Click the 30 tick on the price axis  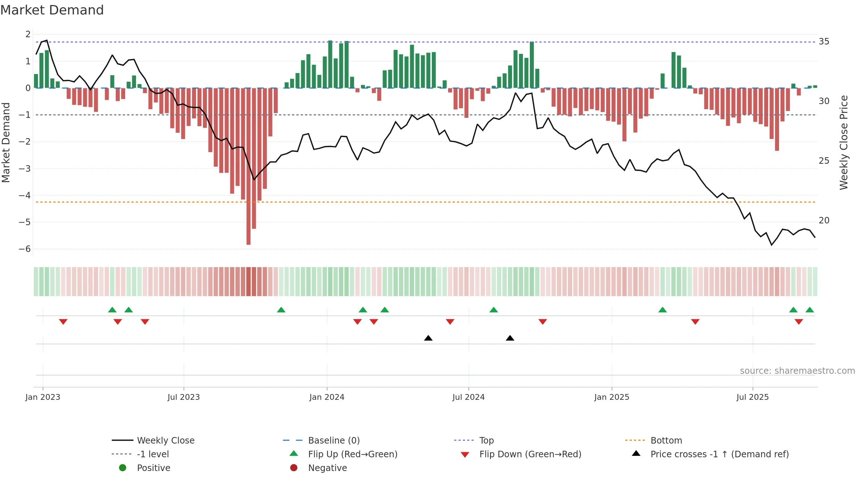pyautogui.click(x=824, y=101)
